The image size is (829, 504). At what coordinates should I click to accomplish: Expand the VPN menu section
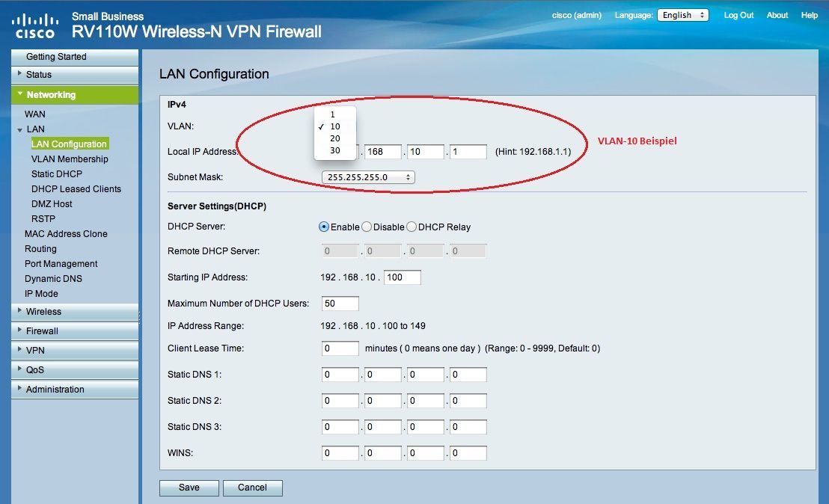pos(75,350)
